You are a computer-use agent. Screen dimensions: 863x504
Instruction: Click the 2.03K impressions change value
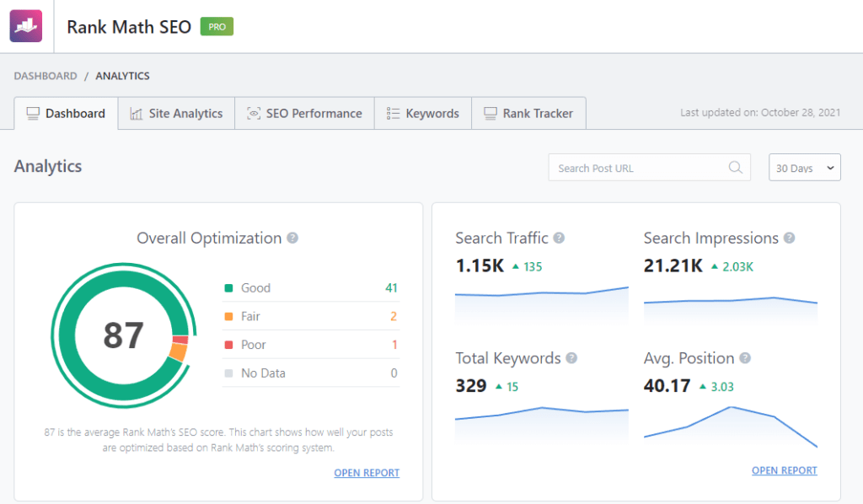coord(737,267)
